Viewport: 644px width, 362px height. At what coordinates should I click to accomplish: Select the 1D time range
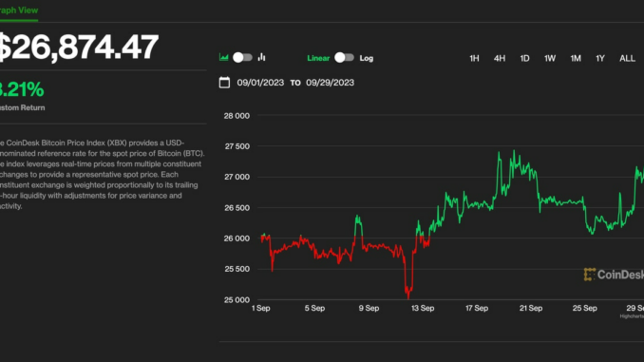524,58
